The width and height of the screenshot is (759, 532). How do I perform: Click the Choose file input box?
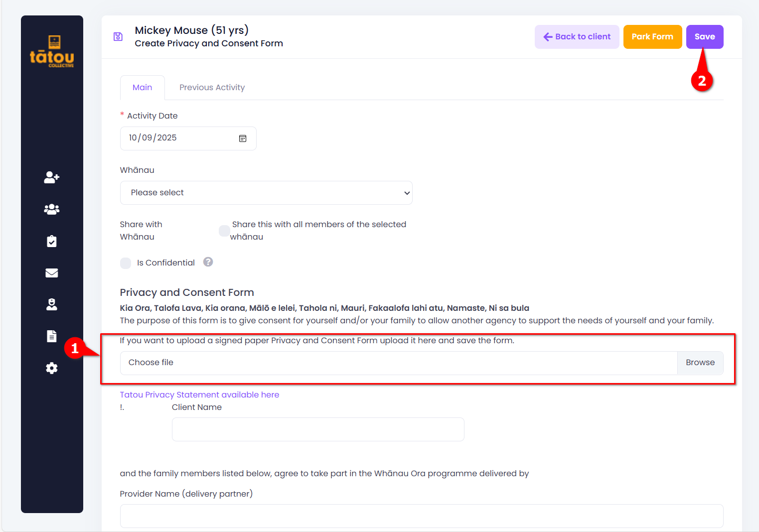point(399,363)
